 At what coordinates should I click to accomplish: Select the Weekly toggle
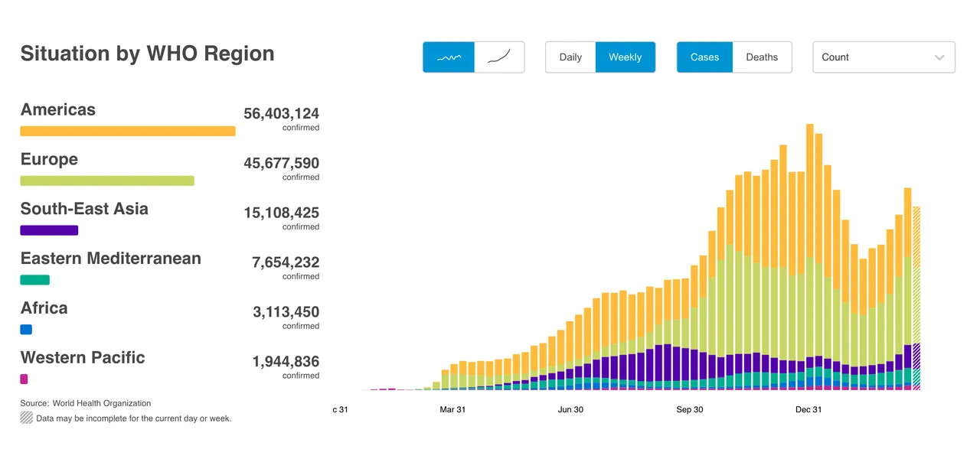pyautogui.click(x=626, y=57)
